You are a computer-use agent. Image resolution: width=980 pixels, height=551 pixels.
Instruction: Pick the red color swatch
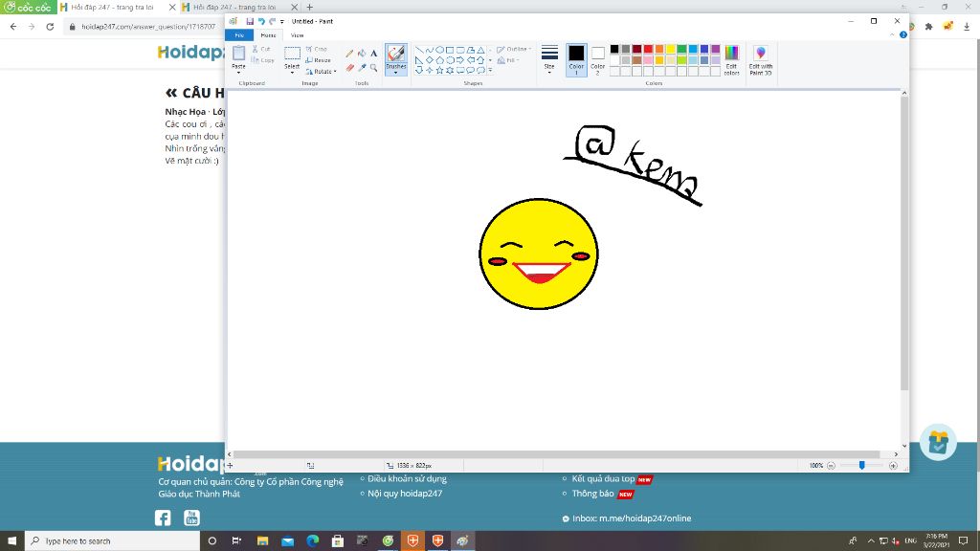click(648, 50)
